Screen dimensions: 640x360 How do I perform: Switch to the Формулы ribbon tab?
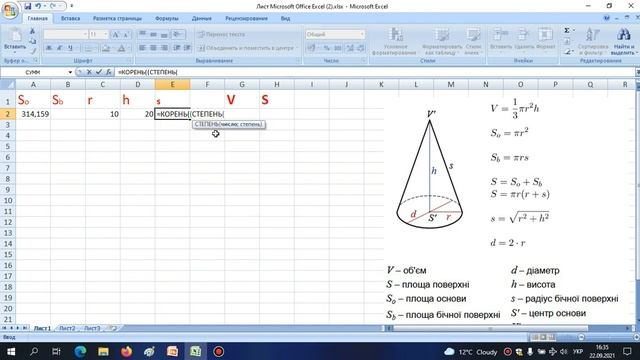(167, 18)
